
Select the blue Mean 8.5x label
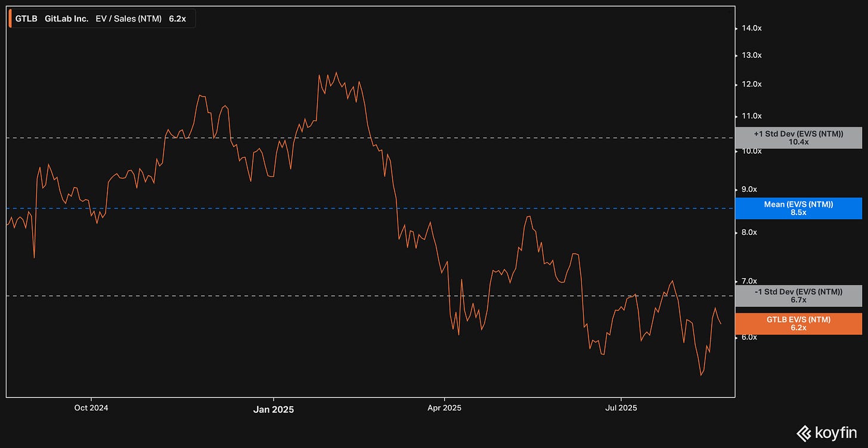click(798, 208)
